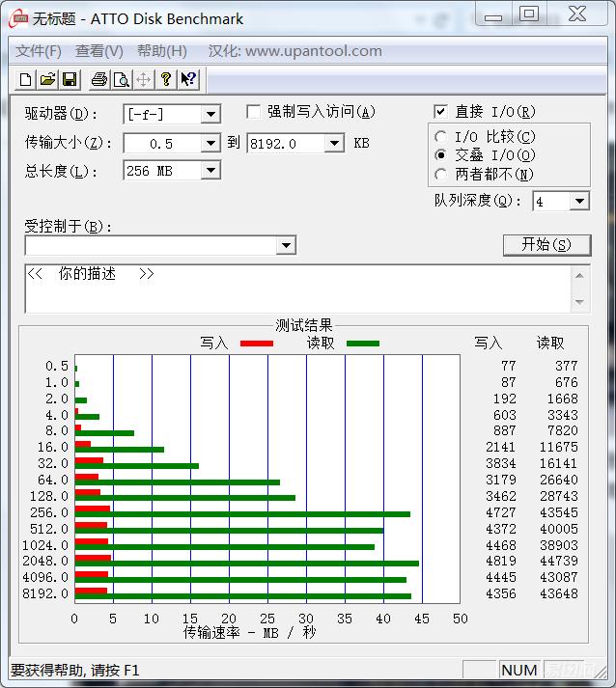
Task: Open the 文件(F) menu
Action: 39,51
